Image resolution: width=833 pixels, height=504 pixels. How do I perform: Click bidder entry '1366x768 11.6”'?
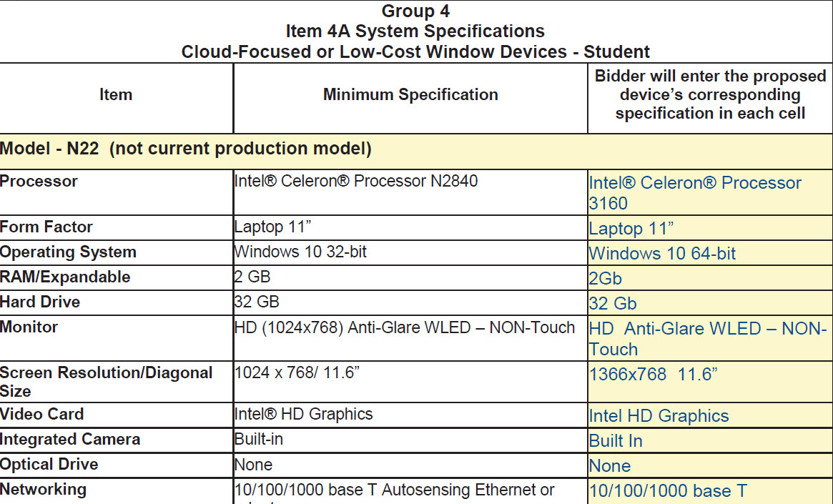tap(653, 375)
